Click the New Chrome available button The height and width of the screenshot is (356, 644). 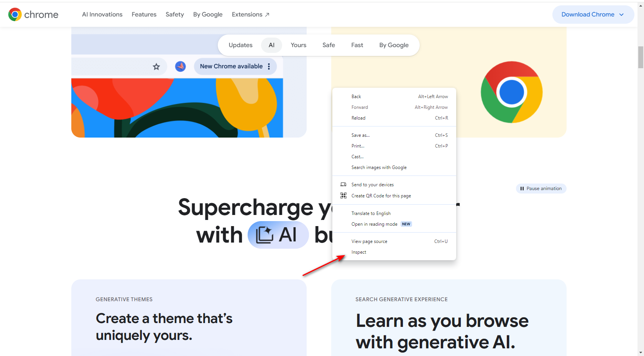click(x=231, y=66)
